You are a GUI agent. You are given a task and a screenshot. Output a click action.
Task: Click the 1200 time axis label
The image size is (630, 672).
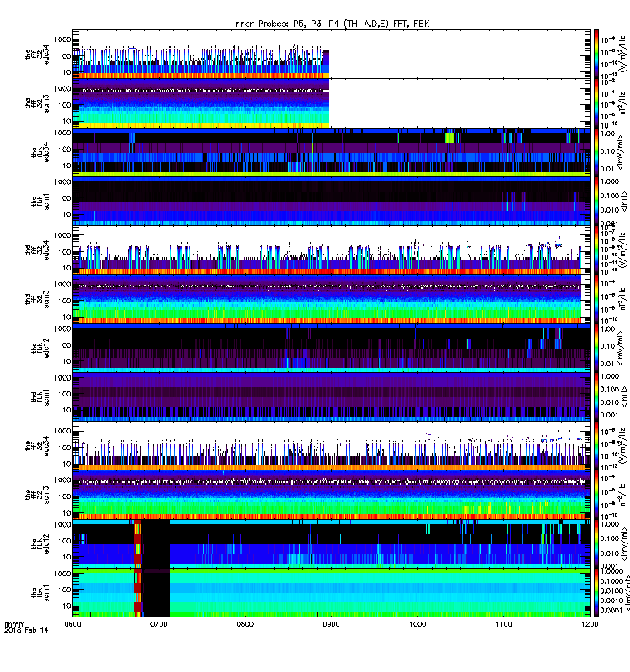[x=590, y=624]
